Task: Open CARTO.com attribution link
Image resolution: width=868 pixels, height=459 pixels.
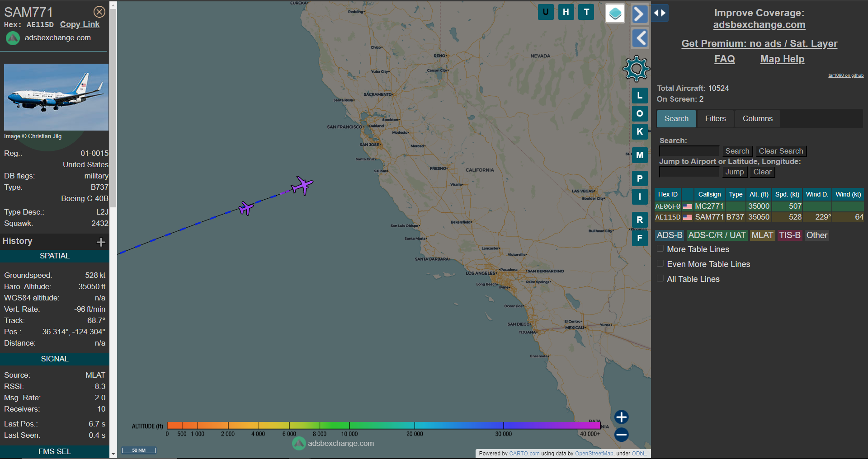Action: tap(524, 454)
